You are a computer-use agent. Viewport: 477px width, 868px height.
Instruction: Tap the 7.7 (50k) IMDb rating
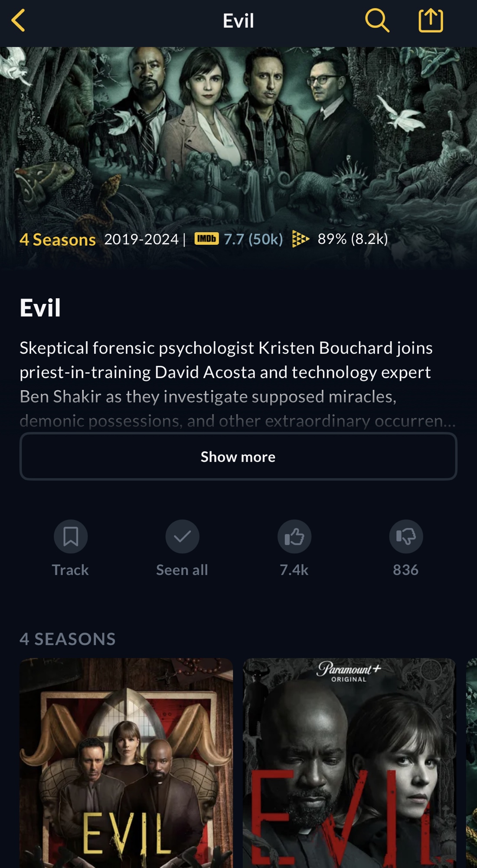point(253,239)
